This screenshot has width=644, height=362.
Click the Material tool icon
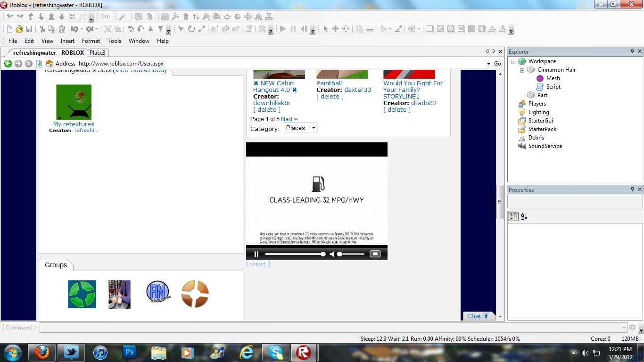tap(411, 29)
